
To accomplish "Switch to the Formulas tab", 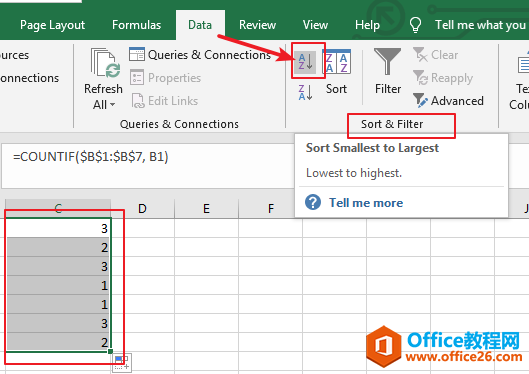I will click(136, 25).
